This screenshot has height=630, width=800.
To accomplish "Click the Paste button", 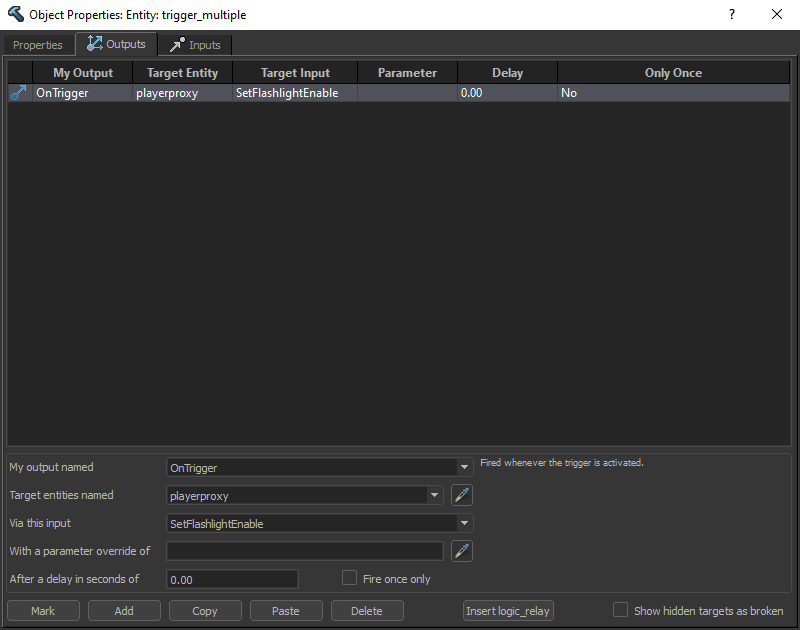I will (286, 611).
